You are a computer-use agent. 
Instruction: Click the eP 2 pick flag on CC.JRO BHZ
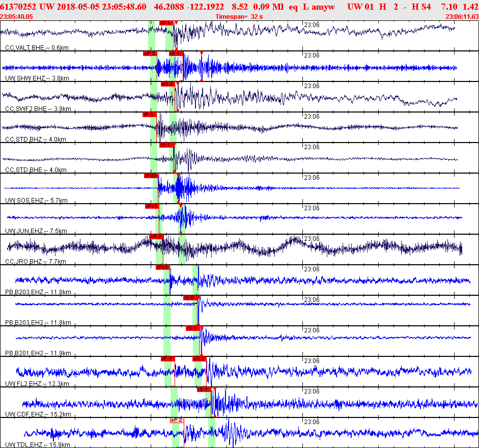pyautogui.click(x=156, y=237)
